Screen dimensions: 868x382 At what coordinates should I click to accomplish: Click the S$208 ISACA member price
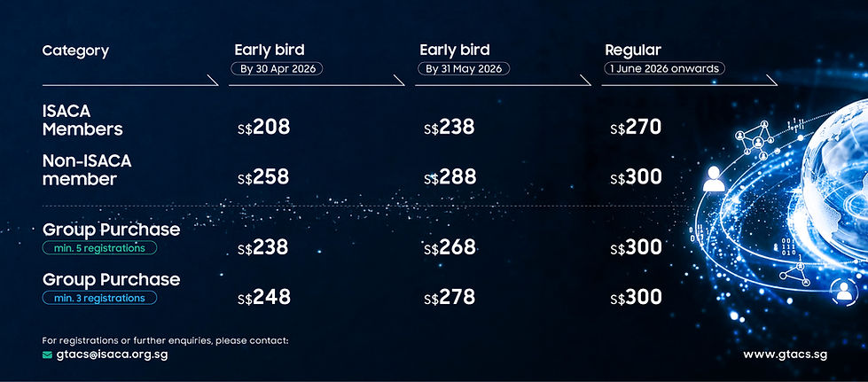click(x=263, y=128)
